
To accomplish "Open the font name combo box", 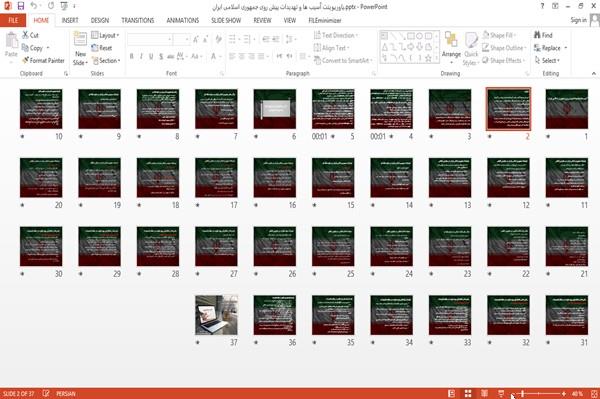I will (x=149, y=39).
